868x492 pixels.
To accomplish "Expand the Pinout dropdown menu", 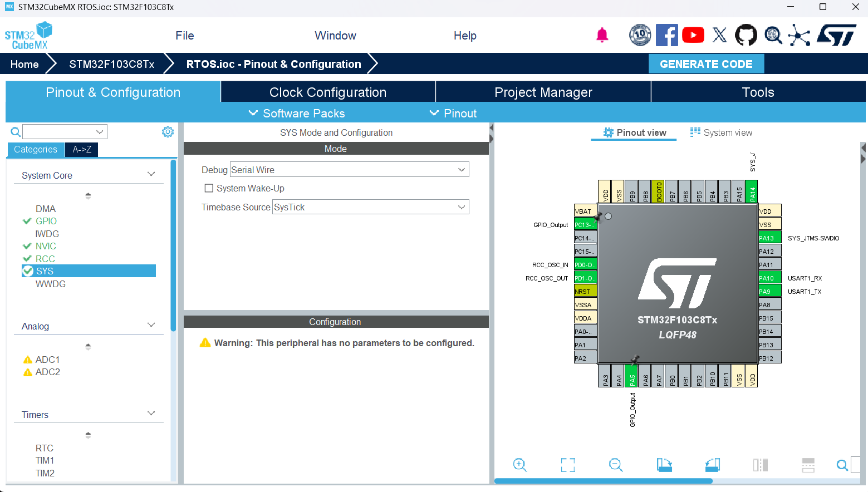I will click(453, 114).
